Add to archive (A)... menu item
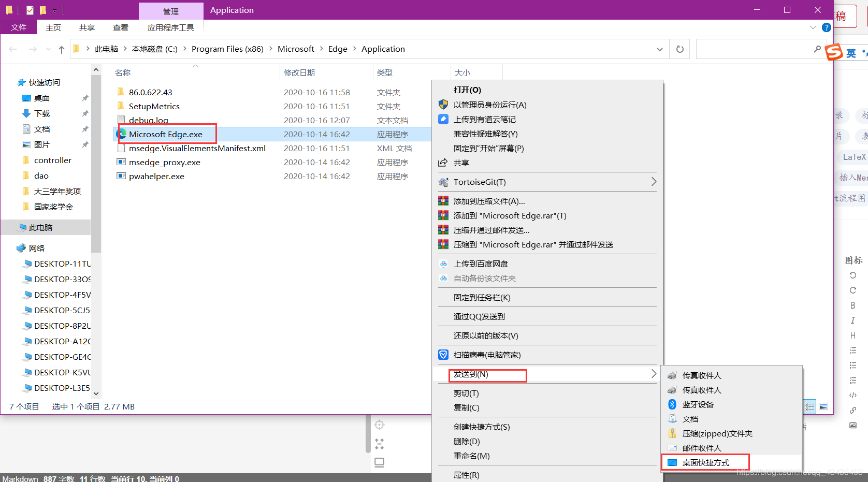The height and width of the screenshot is (482, 868). point(547,201)
